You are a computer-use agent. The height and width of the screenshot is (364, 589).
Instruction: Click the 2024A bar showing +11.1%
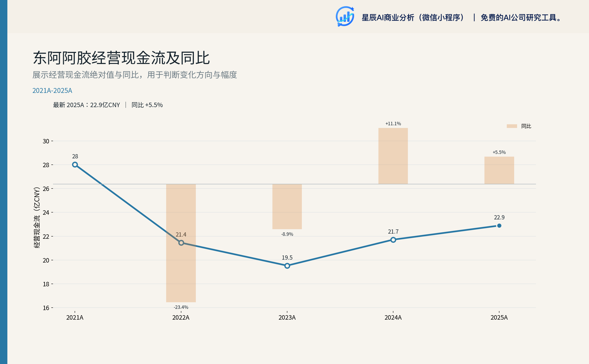point(393,156)
